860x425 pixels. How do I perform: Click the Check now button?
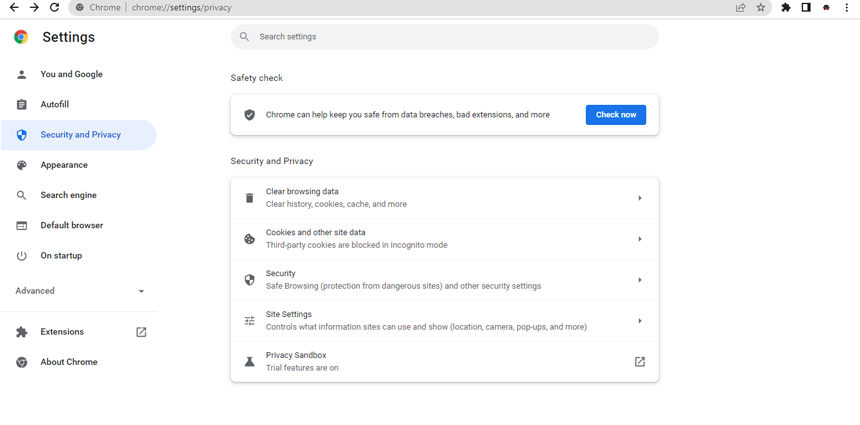(x=616, y=115)
